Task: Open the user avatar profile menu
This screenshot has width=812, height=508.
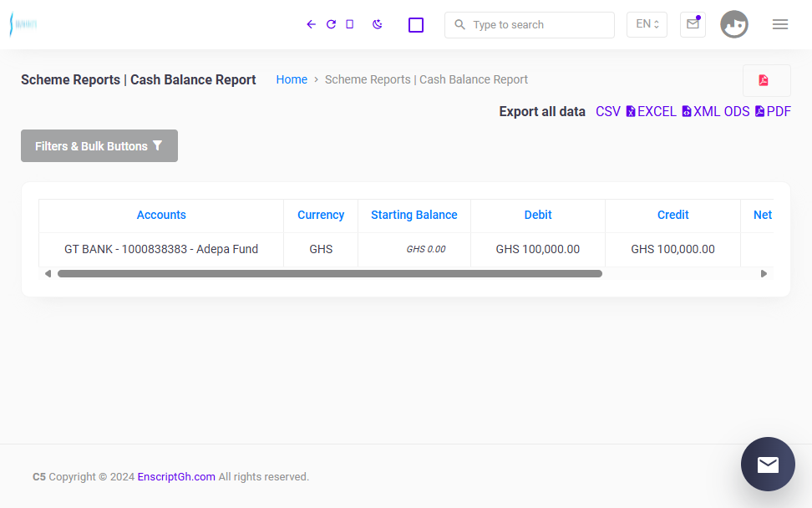Action: (733, 24)
